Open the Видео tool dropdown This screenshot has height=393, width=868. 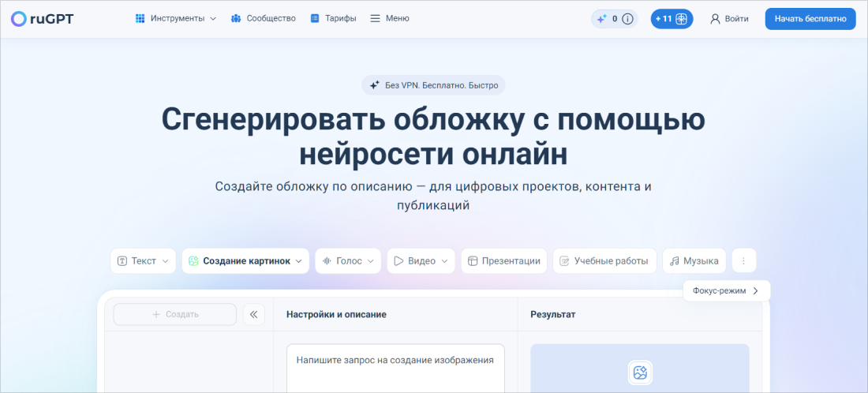coord(421,261)
